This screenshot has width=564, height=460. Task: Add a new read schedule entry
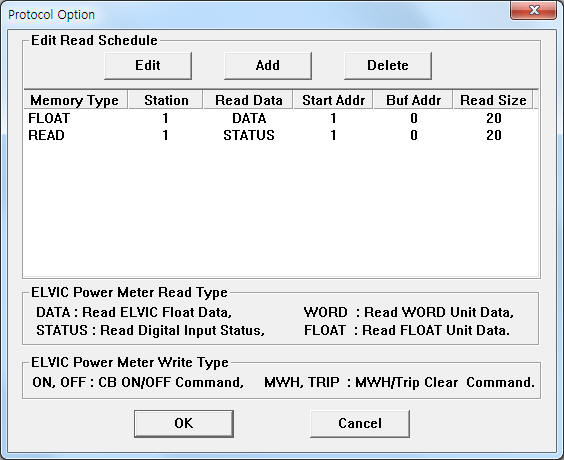tap(268, 66)
